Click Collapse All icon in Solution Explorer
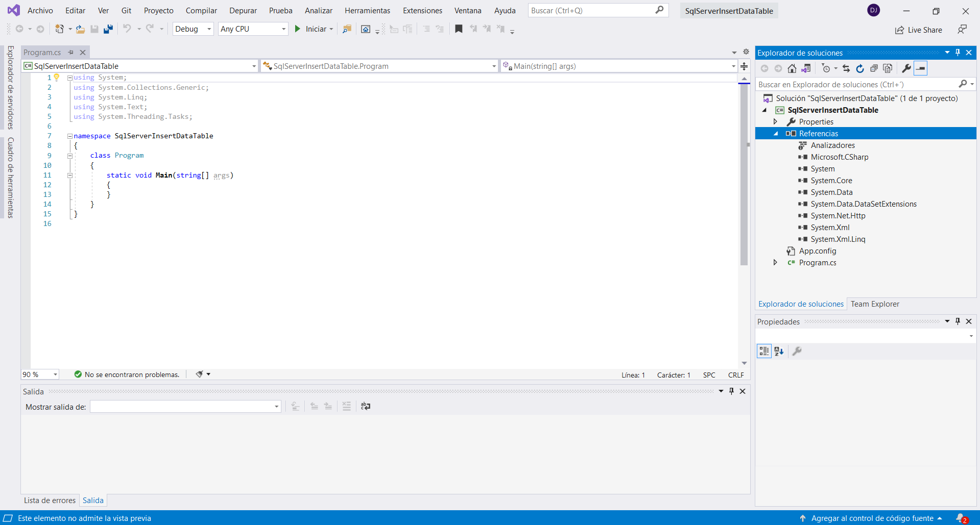 click(x=874, y=68)
